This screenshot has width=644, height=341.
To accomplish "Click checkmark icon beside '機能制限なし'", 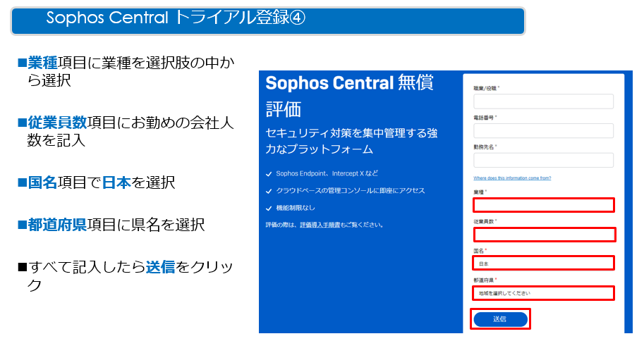I will (269, 209).
